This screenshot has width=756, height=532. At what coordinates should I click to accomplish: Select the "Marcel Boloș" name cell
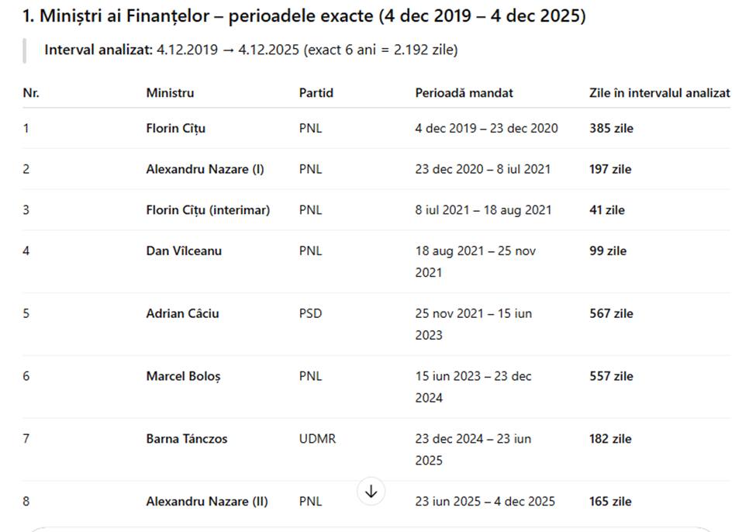(x=183, y=377)
